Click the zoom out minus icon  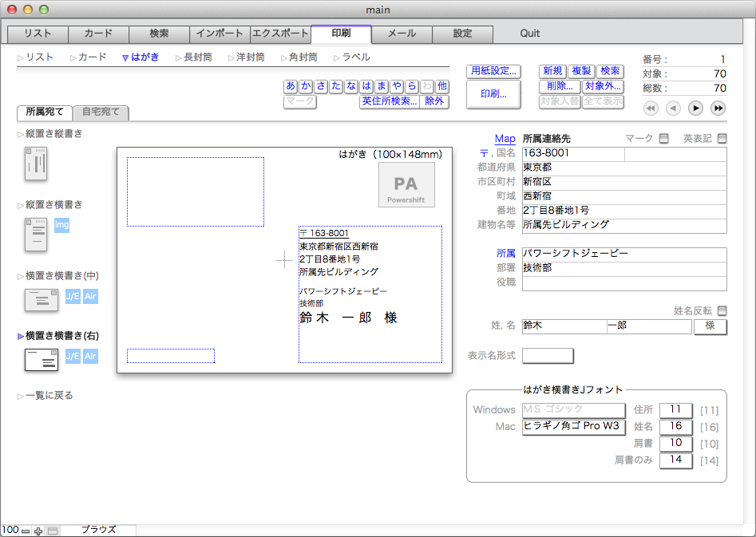[26, 531]
